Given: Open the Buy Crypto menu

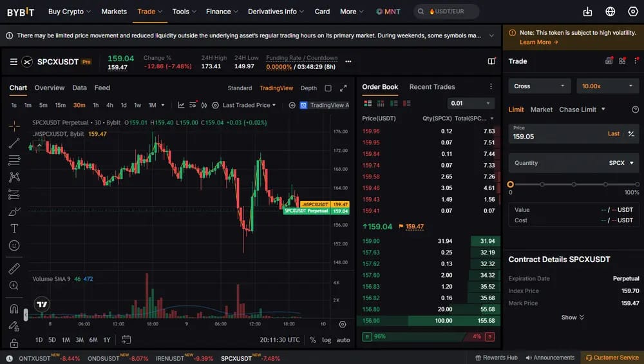Looking at the screenshot, I should pyautogui.click(x=70, y=12).
